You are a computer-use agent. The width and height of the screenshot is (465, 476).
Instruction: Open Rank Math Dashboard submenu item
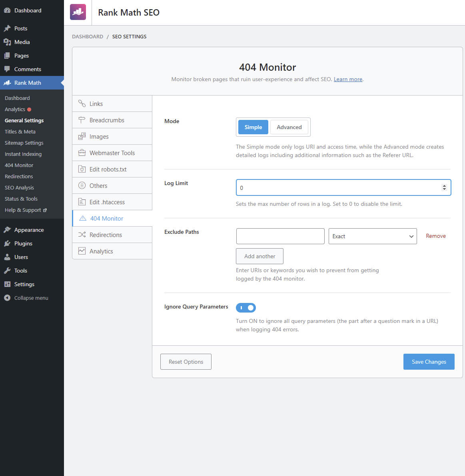point(17,98)
